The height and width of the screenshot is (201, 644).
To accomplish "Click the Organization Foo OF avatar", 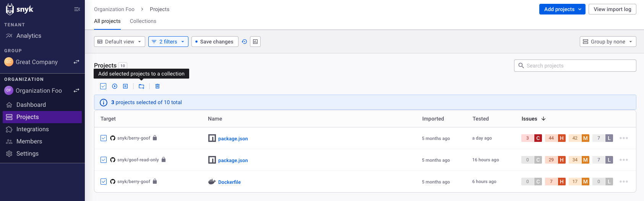I will (x=9, y=90).
